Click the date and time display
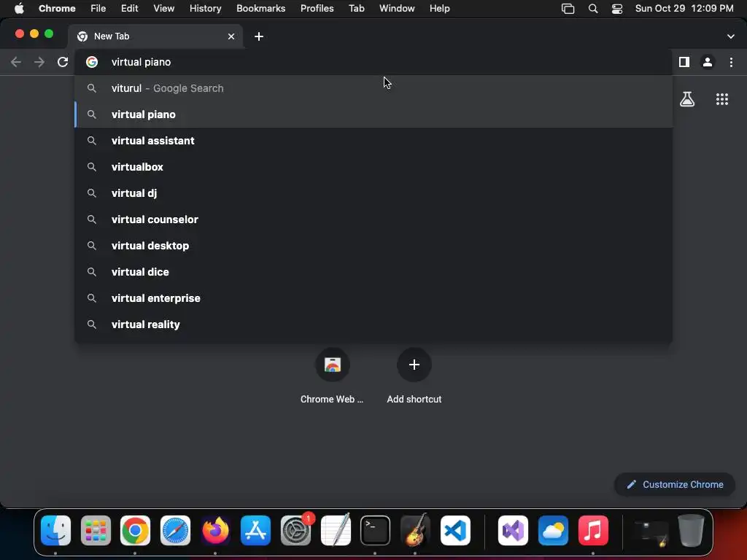Viewport: 747px width, 560px height. [x=684, y=9]
